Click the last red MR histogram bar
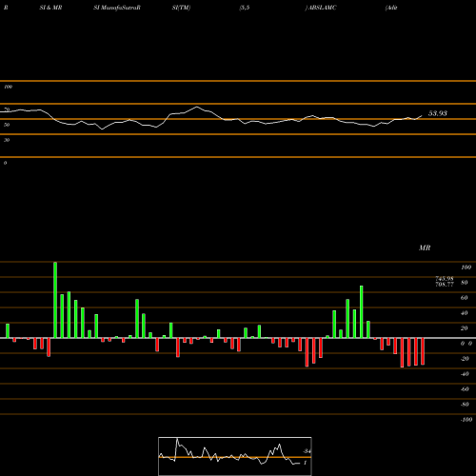 coord(423,351)
